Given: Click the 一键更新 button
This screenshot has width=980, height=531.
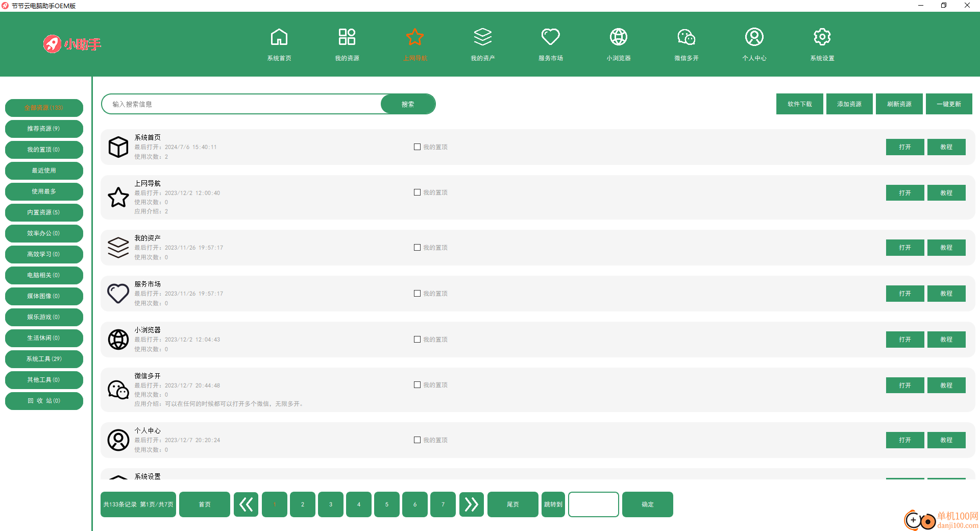Looking at the screenshot, I should pos(949,104).
